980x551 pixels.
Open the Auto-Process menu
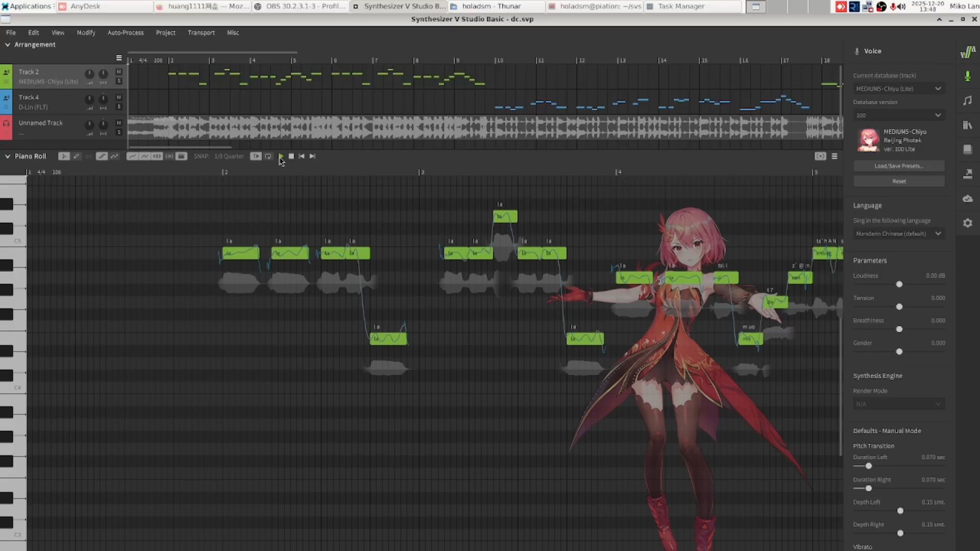(126, 33)
